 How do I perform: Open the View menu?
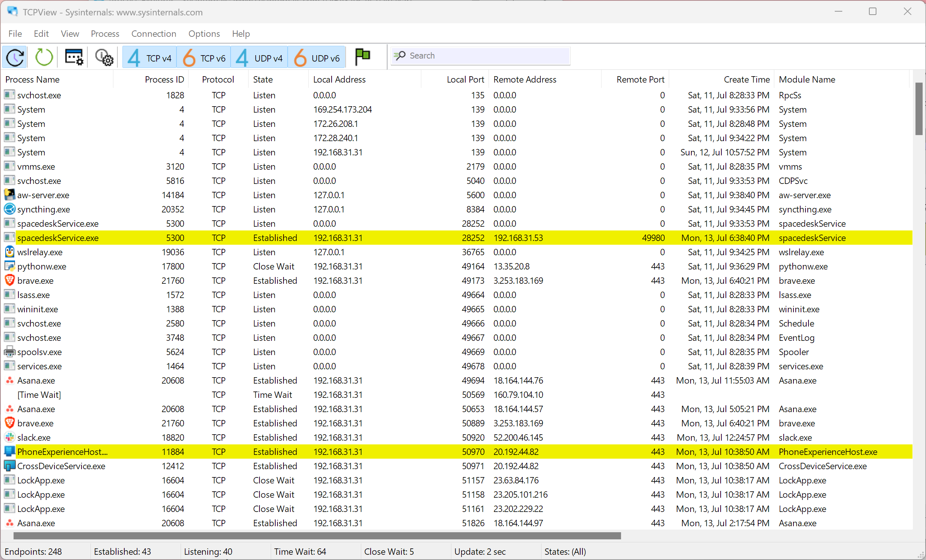point(70,33)
